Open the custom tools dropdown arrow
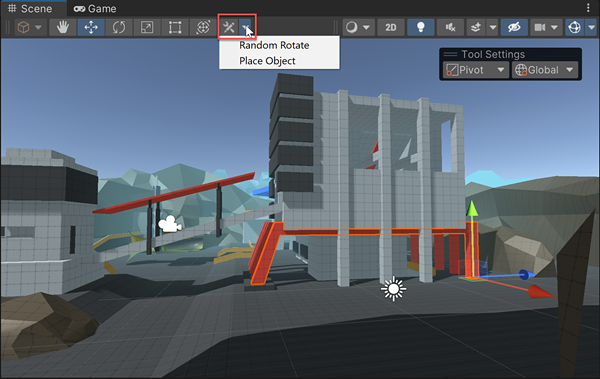The width and height of the screenshot is (600, 379). pos(246,27)
